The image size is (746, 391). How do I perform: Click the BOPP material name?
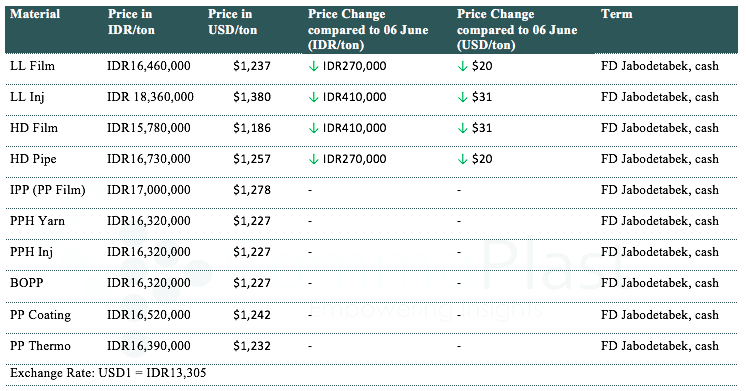27,283
